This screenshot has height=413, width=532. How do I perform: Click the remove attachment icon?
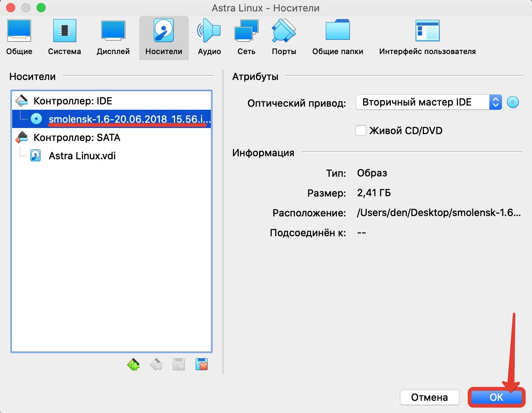(202, 365)
